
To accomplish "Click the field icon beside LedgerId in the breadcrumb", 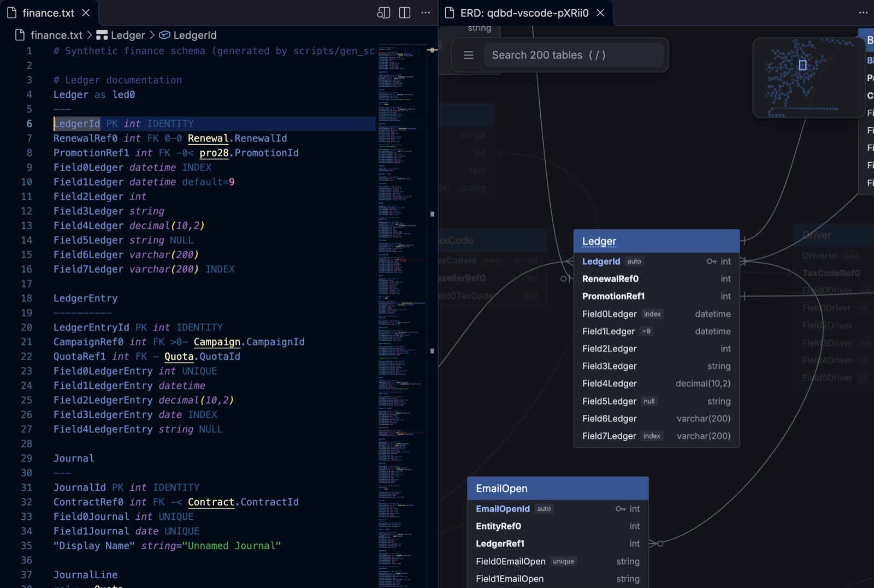I will [164, 35].
